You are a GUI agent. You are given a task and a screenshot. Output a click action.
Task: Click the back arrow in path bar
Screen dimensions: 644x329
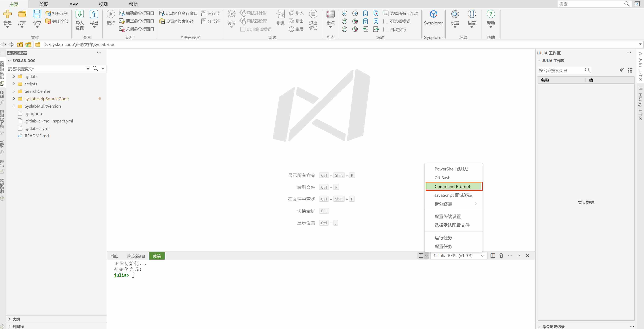[x=3, y=44]
